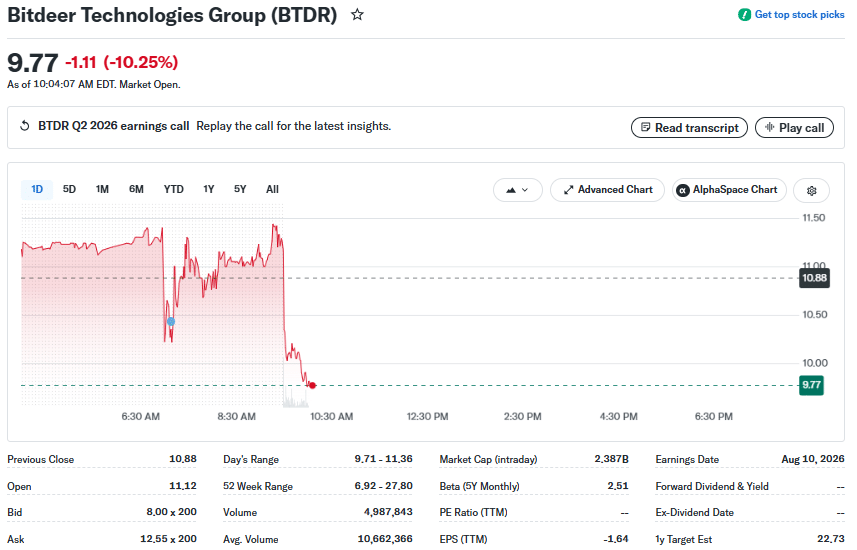Open the chart type dropdown
The width and height of the screenshot is (857, 550).
tap(517, 190)
